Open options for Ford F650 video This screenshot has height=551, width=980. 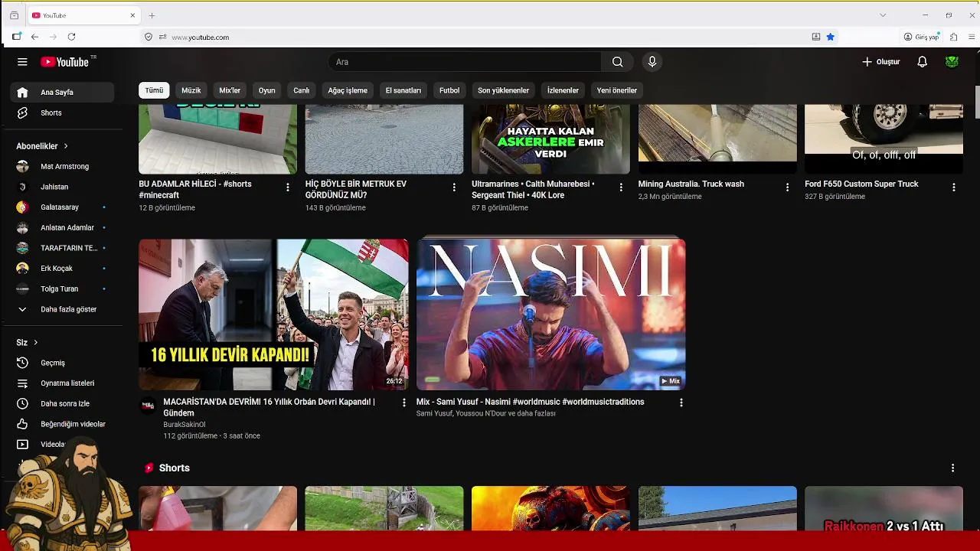point(954,187)
